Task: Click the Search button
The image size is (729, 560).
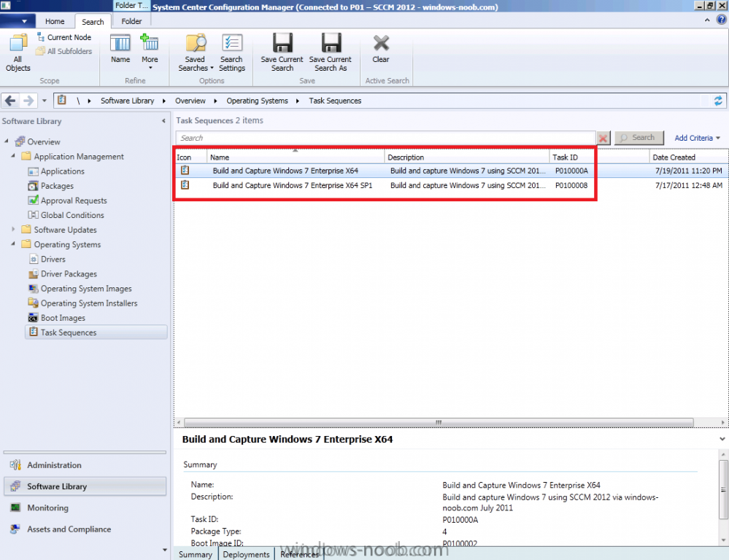Action: pyautogui.click(x=639, y=138)
